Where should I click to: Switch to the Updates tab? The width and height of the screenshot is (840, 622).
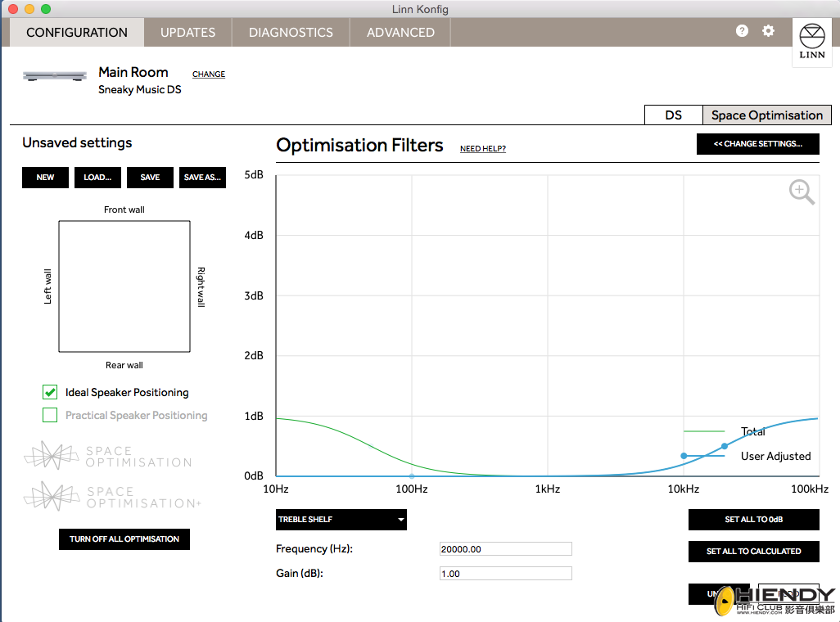click(x=187, y=32)
